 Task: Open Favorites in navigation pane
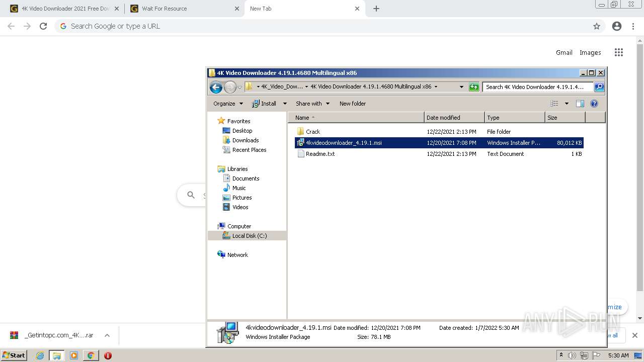point(238,121)
